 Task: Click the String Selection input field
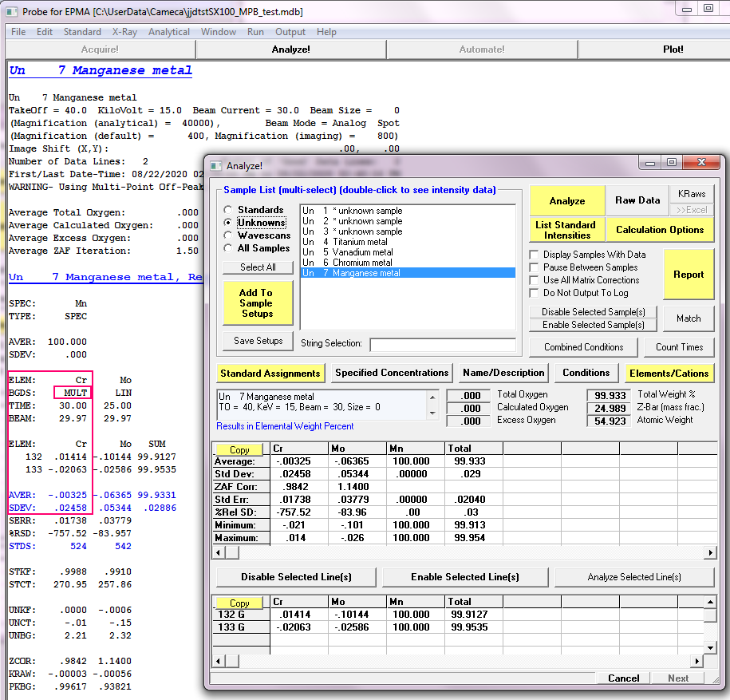pyautogui.click(x=442, y=345)
